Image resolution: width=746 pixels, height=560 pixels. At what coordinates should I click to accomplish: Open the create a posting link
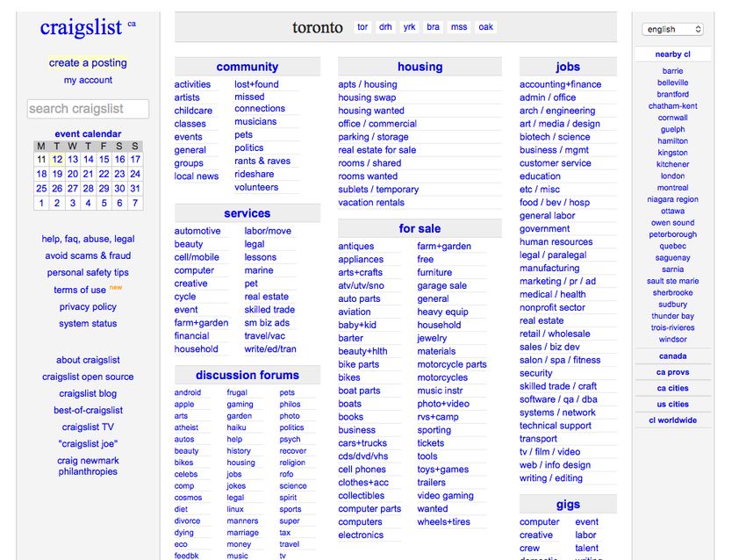pyautogui.click(x=88, y=63)
